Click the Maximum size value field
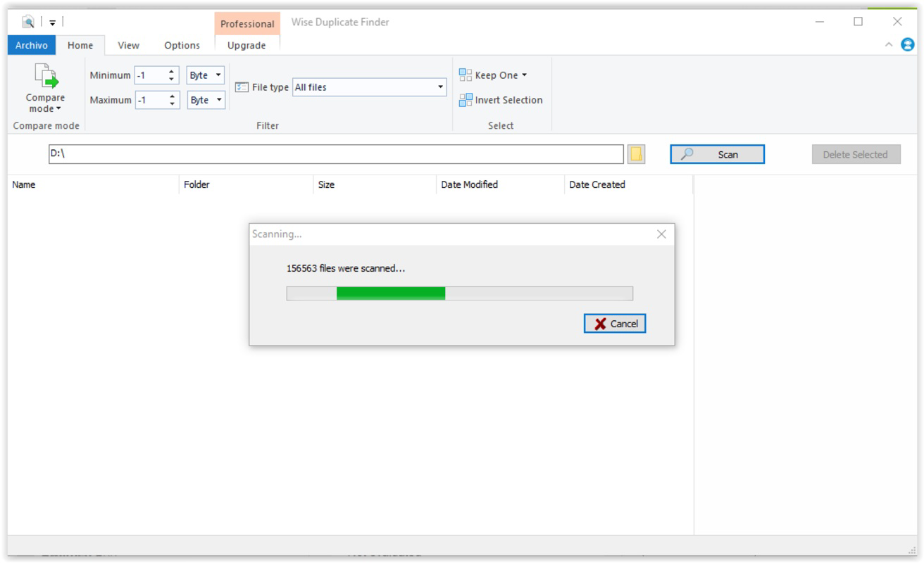Image resolution: width=924 pixels, height=563 pixels. (x=151, y=100)
